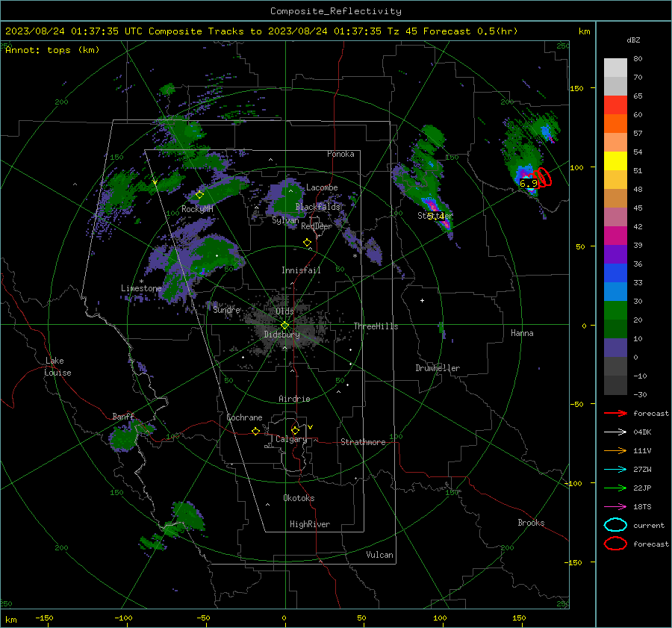The image size is (672, 628).
Task: Select the Innisfail town label
Action: click(301, 270)
